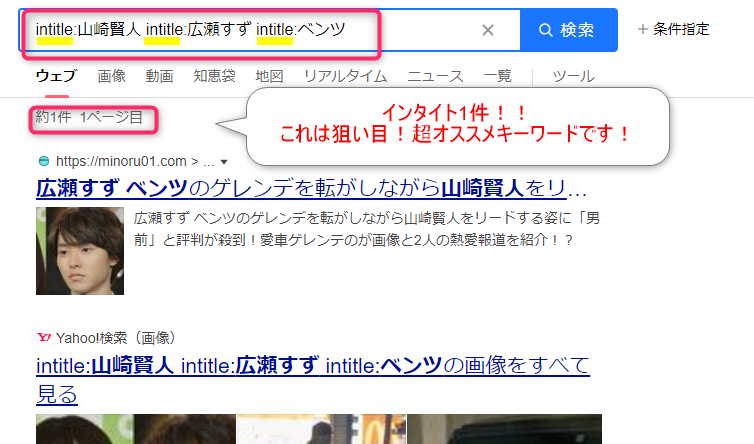Show リアルタイム search results
The image size is (754, 444).
point(344,76)
